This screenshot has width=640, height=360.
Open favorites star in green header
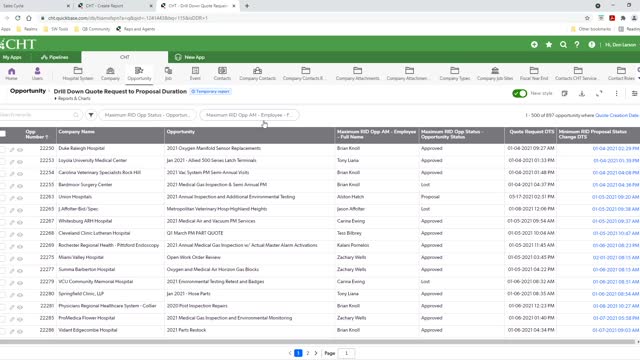point(549,44)
